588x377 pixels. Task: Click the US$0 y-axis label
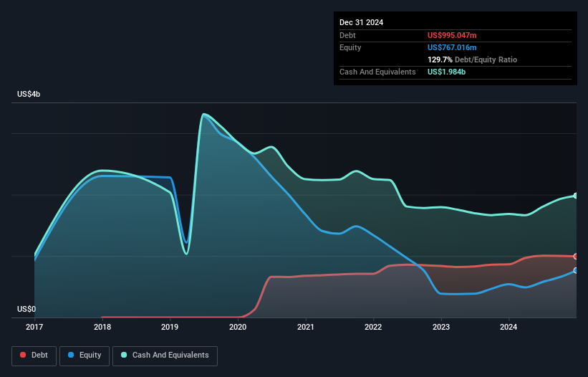26,309
